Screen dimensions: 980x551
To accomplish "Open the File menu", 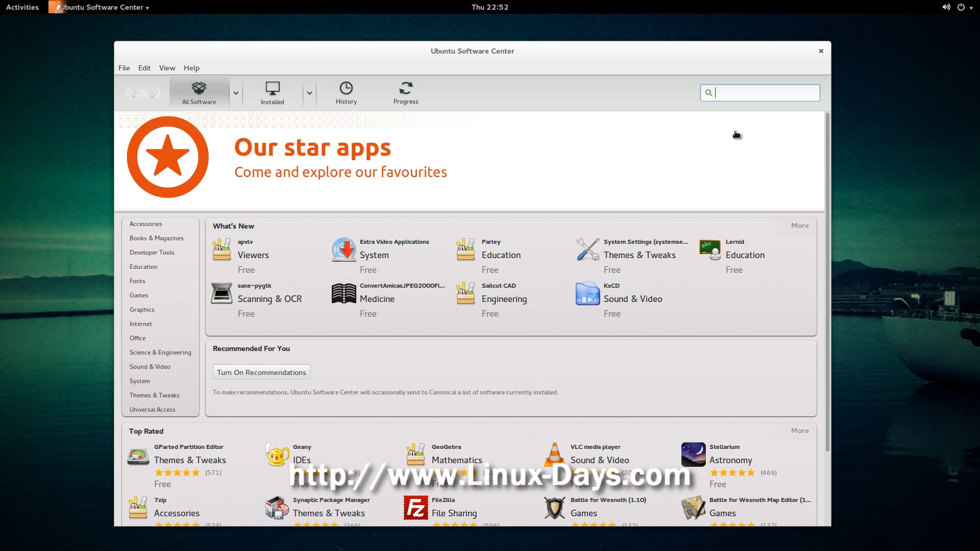I will pos(124,68).
